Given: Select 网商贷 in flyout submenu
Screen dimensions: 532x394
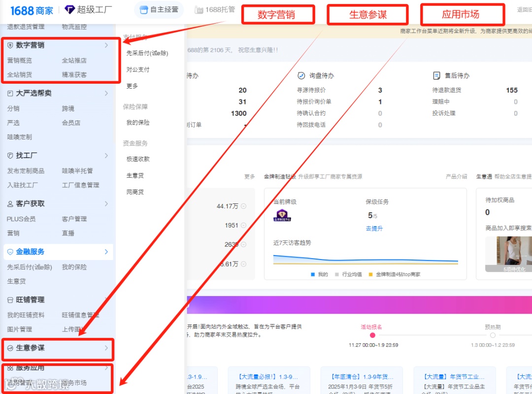Looking at the screenshot, I should [x=135, y=193].
